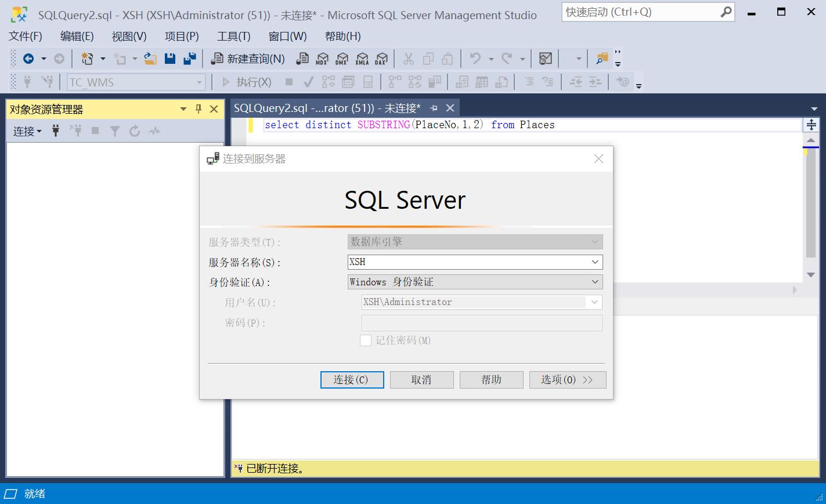
Task: Open the active documents list dropdown
Action: (x=814, y=108)
